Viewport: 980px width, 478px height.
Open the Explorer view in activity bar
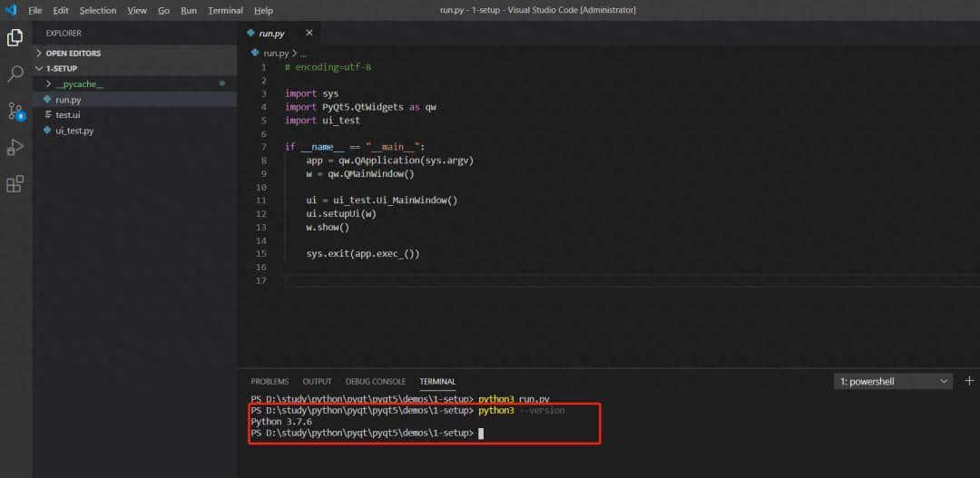15,37
